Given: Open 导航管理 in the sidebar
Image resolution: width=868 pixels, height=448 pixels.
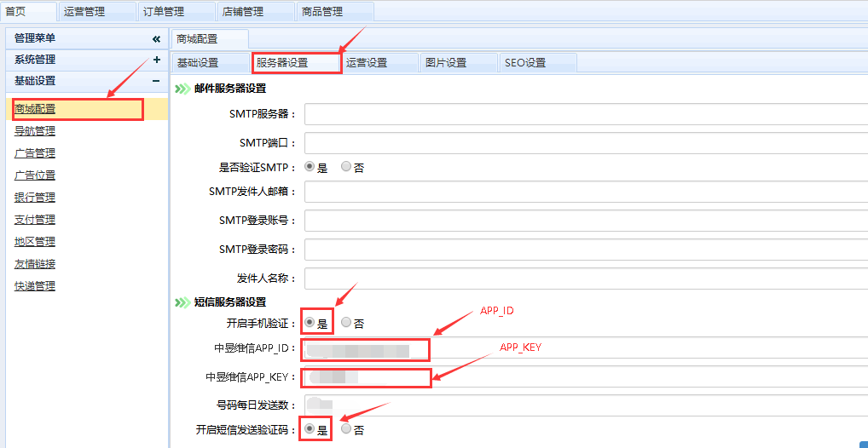Looking at the screenshot, I should [35, 131].
